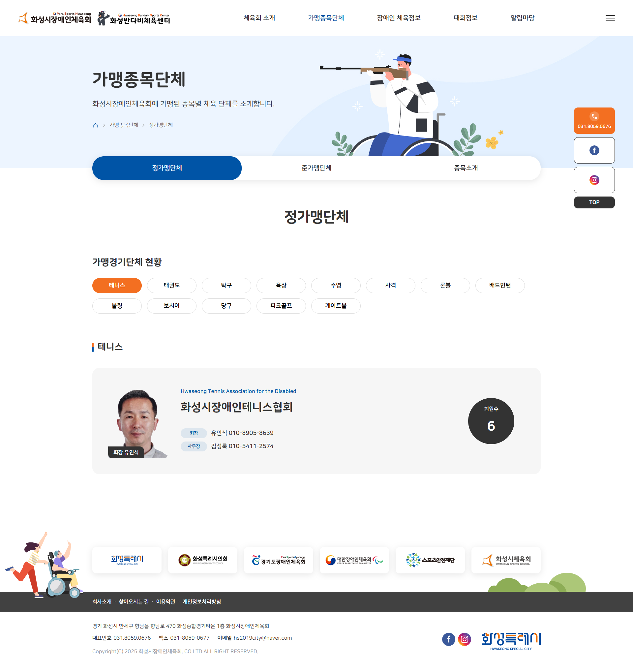Click the TOP button
This screenshot has height=672, width=633.
coord(594,202)
